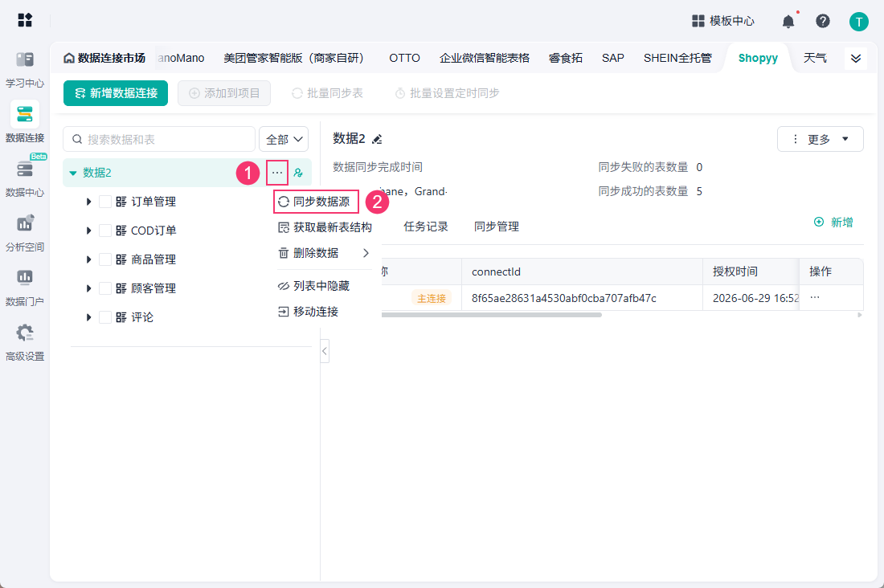Open the notification bell

pyautogui.click(x=788, y=22)
